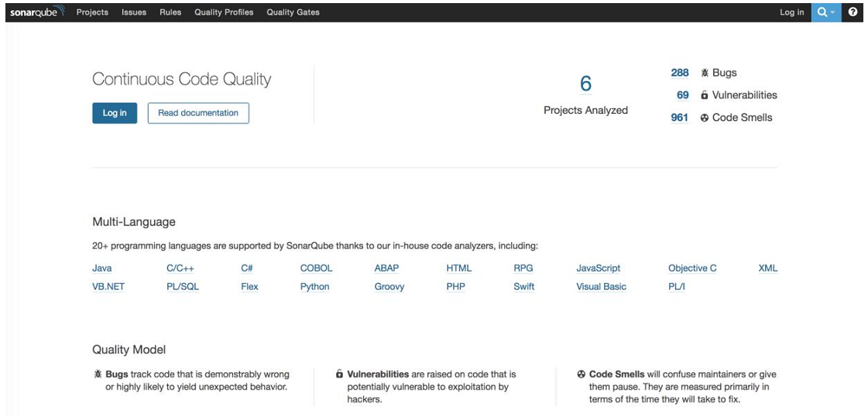Open the Objective C language link
Image resolution: width=868 pixels, height=417 pixels.
692,268
